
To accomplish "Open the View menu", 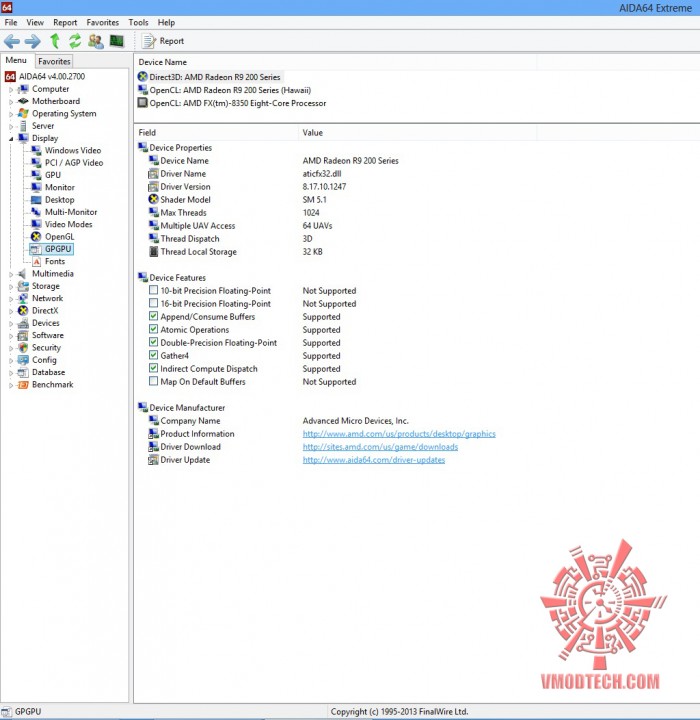I will pos(35,22).
